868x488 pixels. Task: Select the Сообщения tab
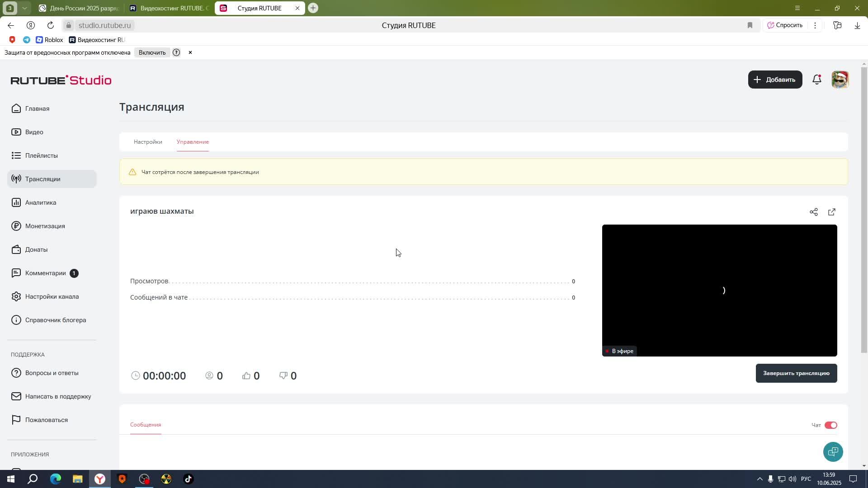[146, 425]
